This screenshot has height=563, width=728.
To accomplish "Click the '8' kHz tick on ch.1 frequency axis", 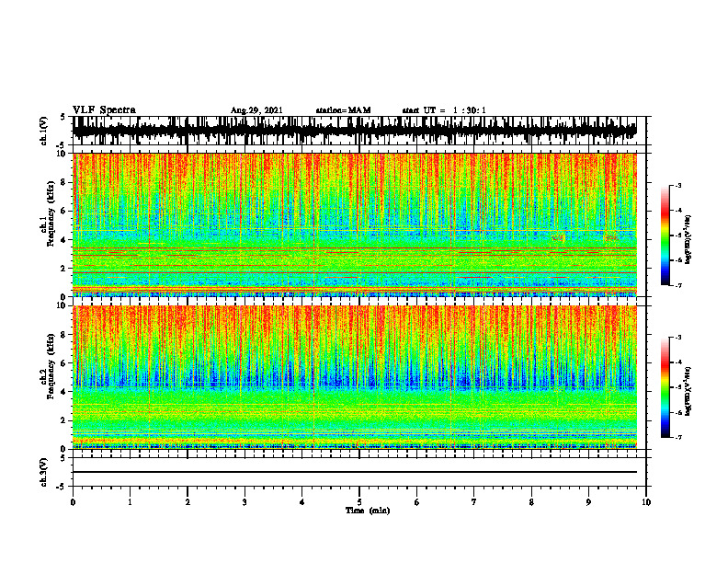I will [x=64, y=182].
